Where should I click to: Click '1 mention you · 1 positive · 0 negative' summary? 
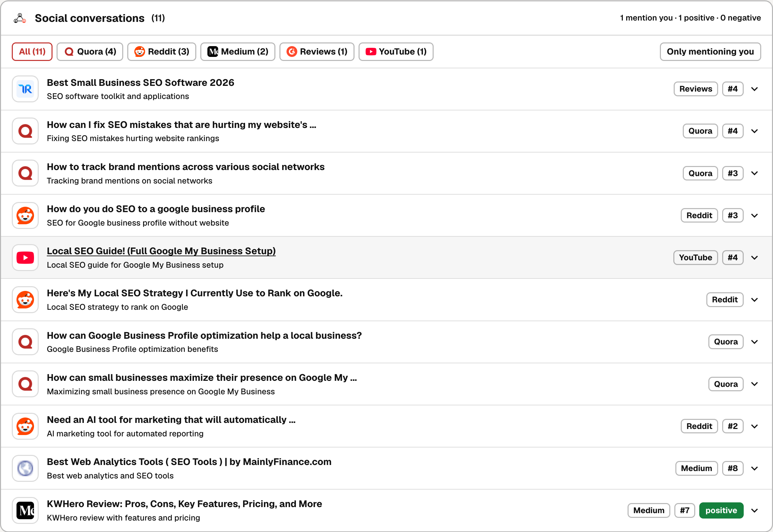coord(690,18)
